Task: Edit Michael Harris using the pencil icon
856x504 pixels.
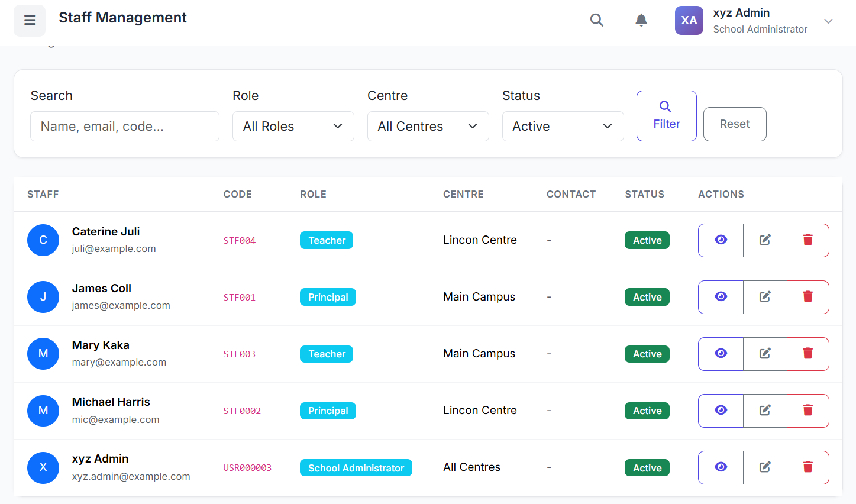Action: 765,411
